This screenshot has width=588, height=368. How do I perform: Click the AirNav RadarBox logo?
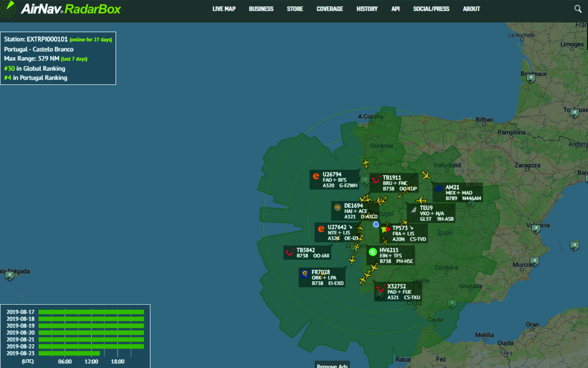(70, 9)
